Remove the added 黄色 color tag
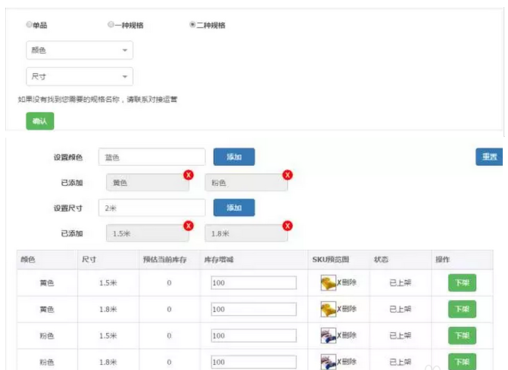Screen dimensions: 508x370 [x=188, y=175]
